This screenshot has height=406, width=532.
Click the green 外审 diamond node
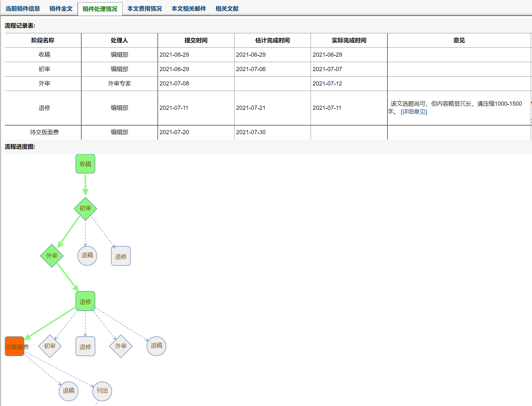(x=52, y=256)
